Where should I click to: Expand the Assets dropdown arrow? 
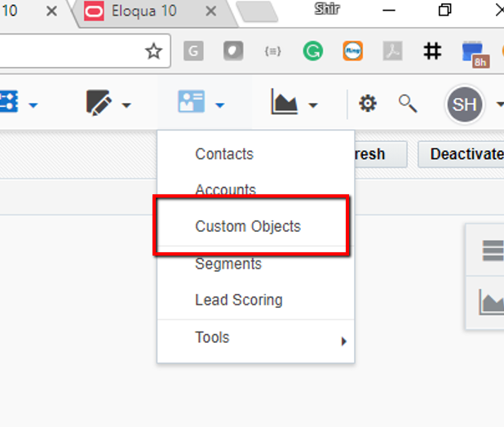(126, 105)
